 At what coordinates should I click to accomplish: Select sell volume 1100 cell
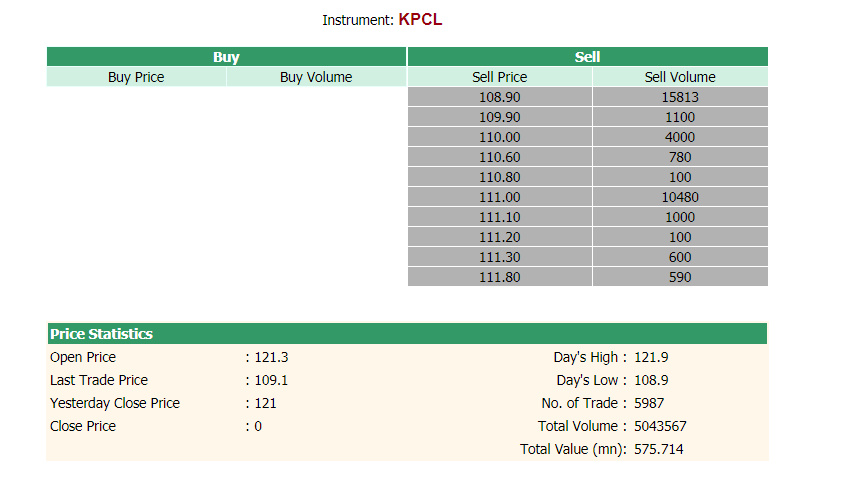680,117
